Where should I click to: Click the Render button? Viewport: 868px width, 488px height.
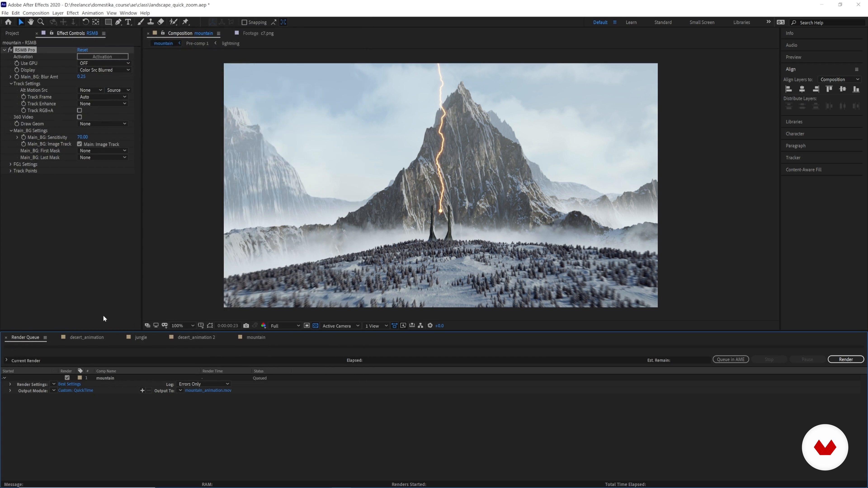[846, 359]
